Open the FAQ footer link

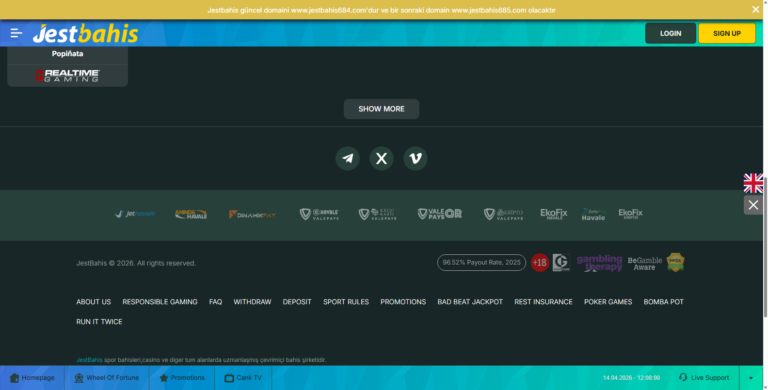[216, 302]
